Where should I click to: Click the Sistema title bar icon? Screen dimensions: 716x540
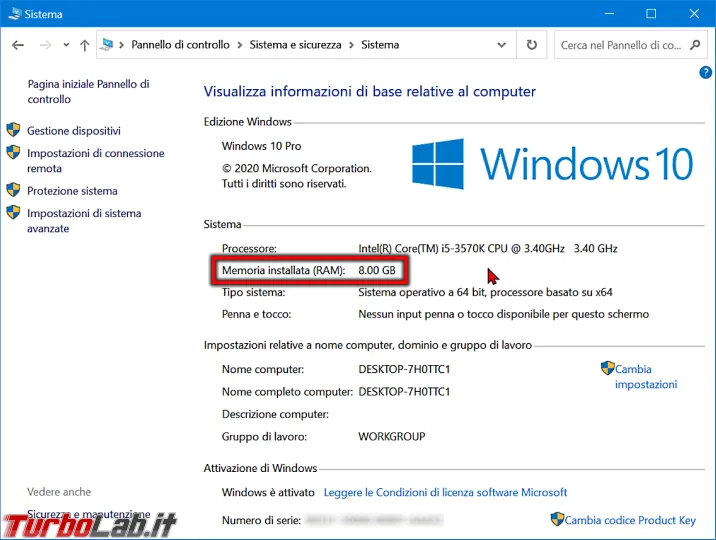(x=15, y=14)
